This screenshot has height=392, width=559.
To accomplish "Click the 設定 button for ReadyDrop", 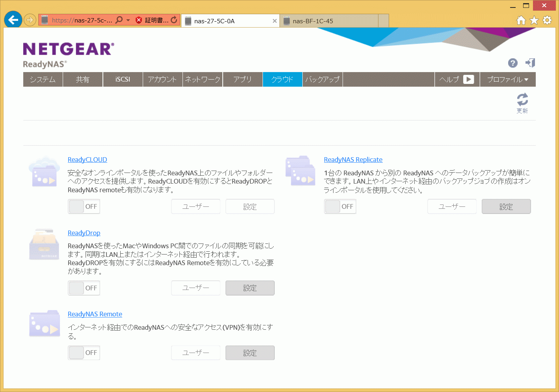I will tap(250, 288).
